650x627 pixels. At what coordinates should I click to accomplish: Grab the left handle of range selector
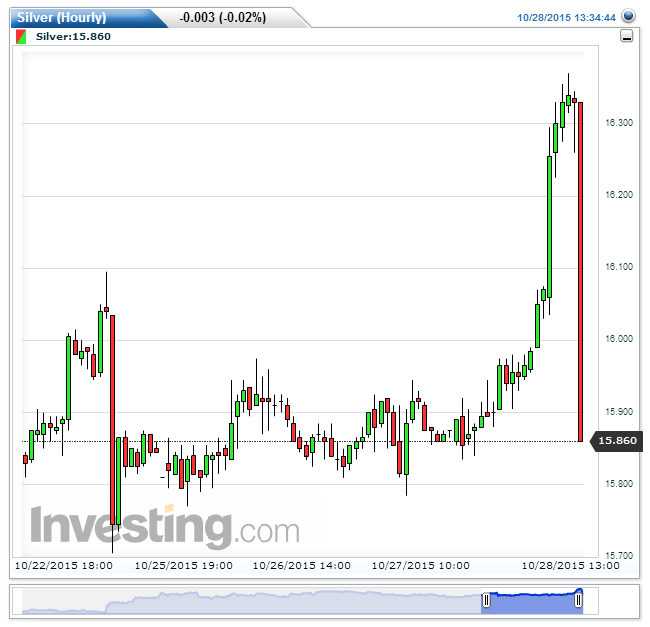pyautogui.click(x=486, y=600)
